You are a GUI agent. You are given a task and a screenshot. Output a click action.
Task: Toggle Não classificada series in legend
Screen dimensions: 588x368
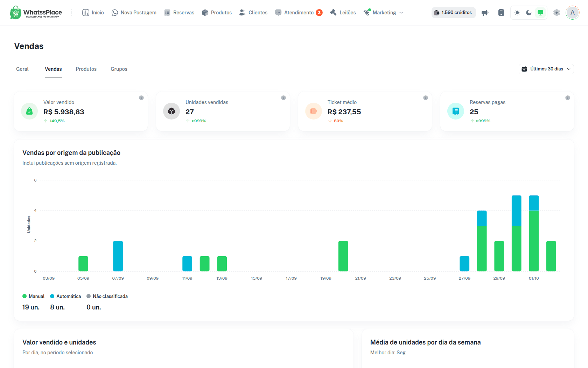pyautogui.click(x=107, y=296)
